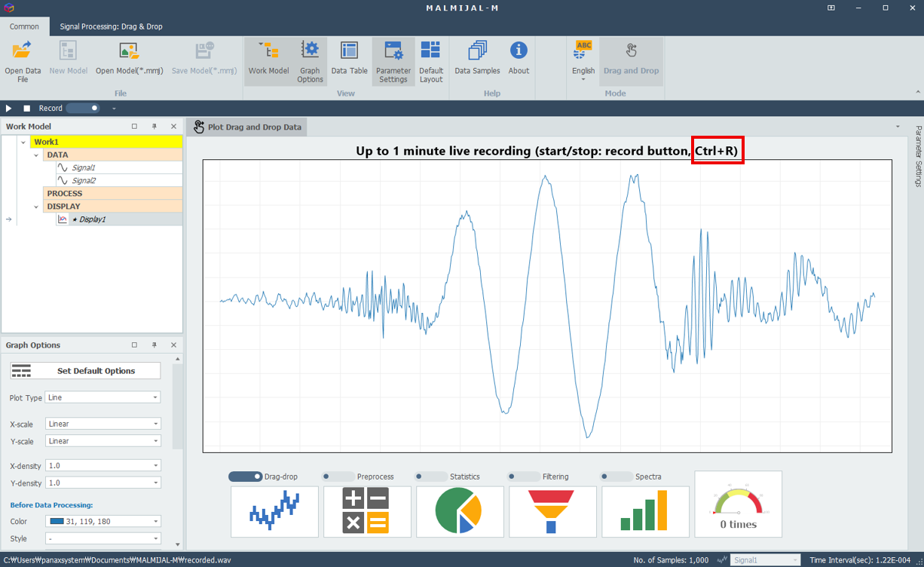Switch to Signal Processing: Drag & Drop tab
The height and width of the screenshot is (567, 924).
click(112, 26)
